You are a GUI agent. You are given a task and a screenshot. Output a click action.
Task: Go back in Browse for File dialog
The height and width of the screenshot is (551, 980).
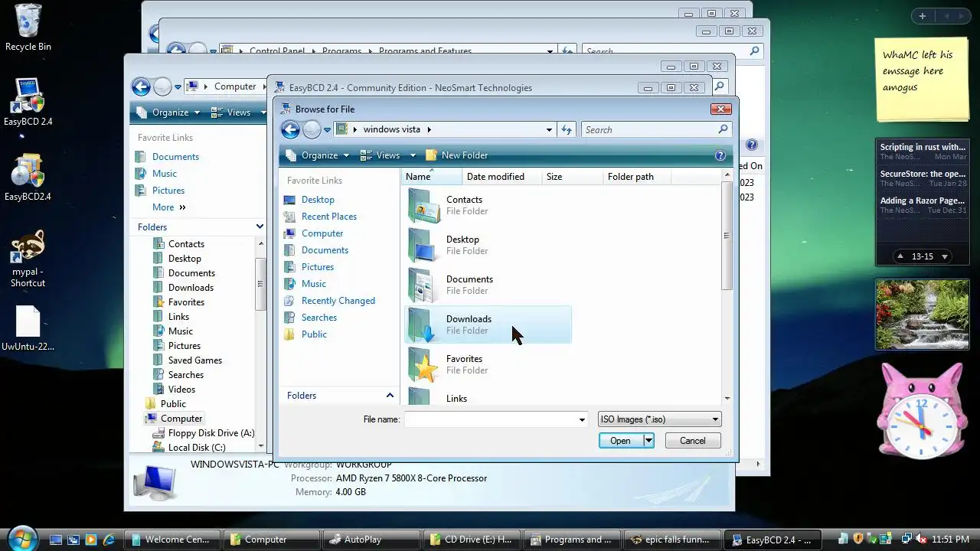tap(290, 129)
